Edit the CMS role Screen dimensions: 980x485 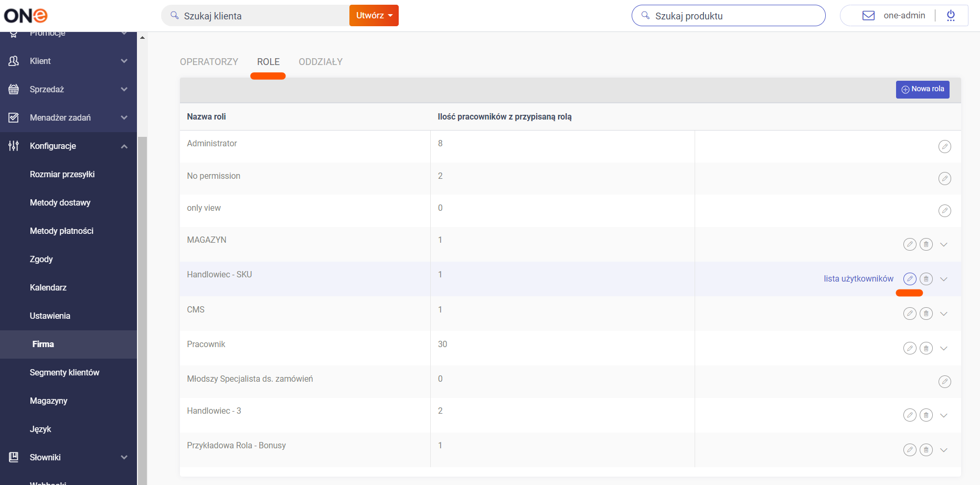pyautogui.click(x=910, y=314)
